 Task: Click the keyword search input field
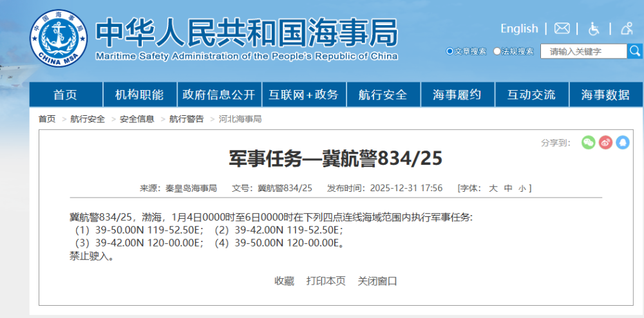pos(583,51)
